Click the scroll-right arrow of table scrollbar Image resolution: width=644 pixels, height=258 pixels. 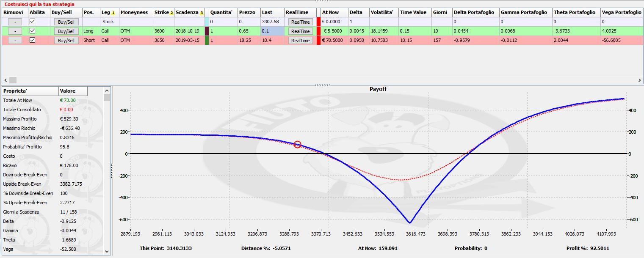click(639, 80)
